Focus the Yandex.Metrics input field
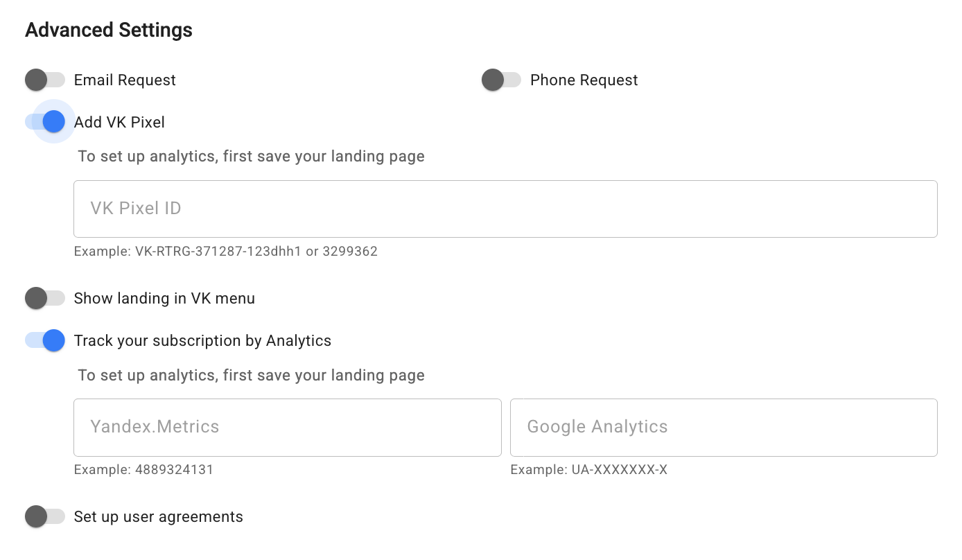Screen dimensions: 962x560 point(287,427)
